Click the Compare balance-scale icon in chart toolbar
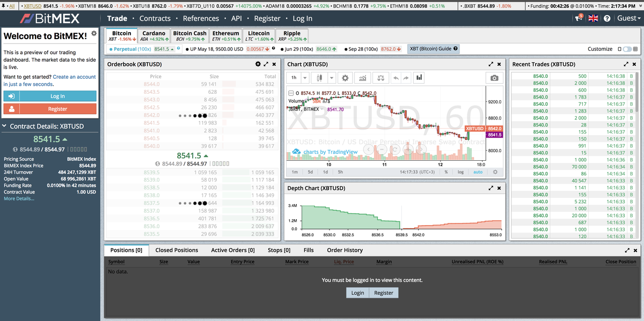Image resolution: width=644 pixels, height=321 pixels. (380, 78)
